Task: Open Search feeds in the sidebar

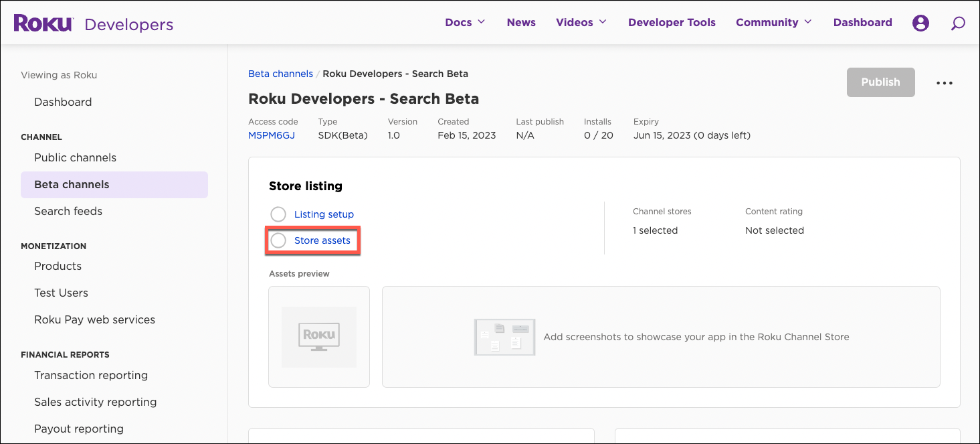Action: (x=68, y=211)
